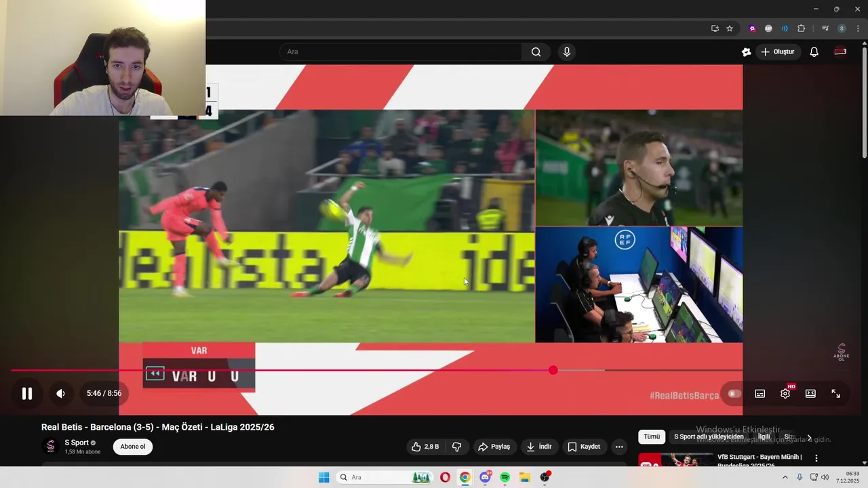Screen dimensions: 868x488
Task: Open the VfB Stuttgart - Bayern Münih video
Action: (x=759, y=461)
